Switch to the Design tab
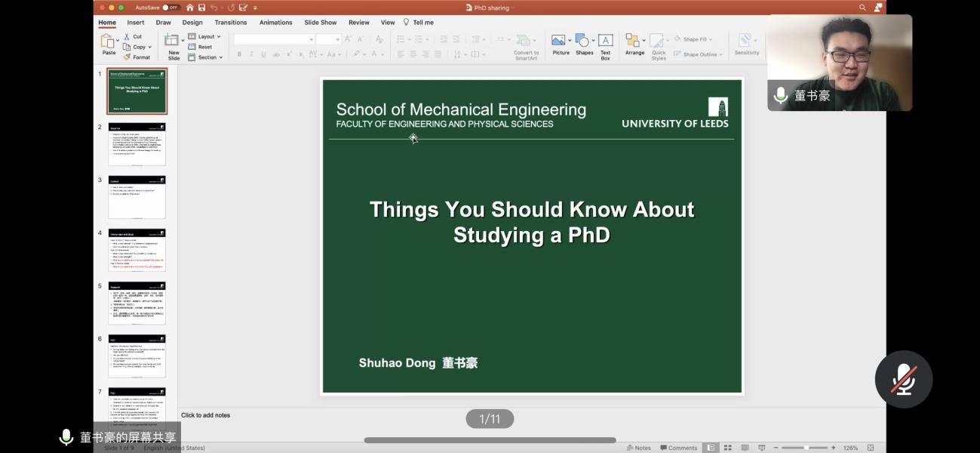 (x=192, y=23)
